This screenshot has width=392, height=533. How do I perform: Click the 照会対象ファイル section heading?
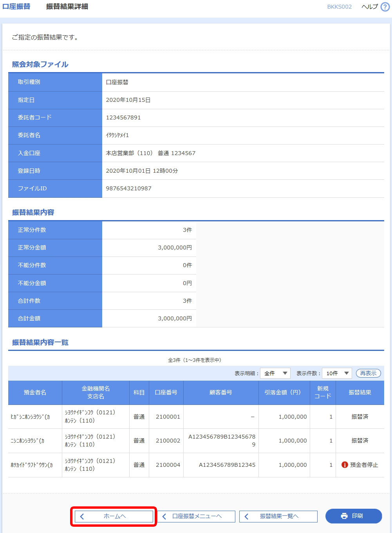[x=40, y=64]
